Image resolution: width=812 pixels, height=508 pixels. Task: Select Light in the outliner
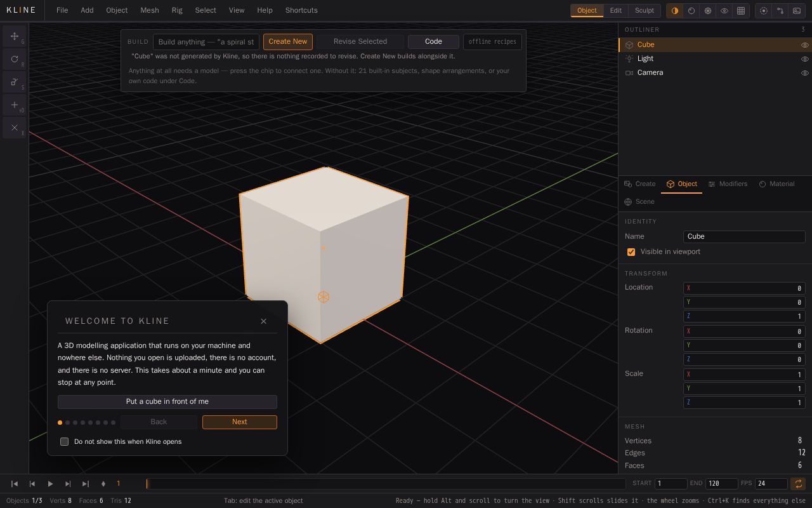(x=714, y=59)
